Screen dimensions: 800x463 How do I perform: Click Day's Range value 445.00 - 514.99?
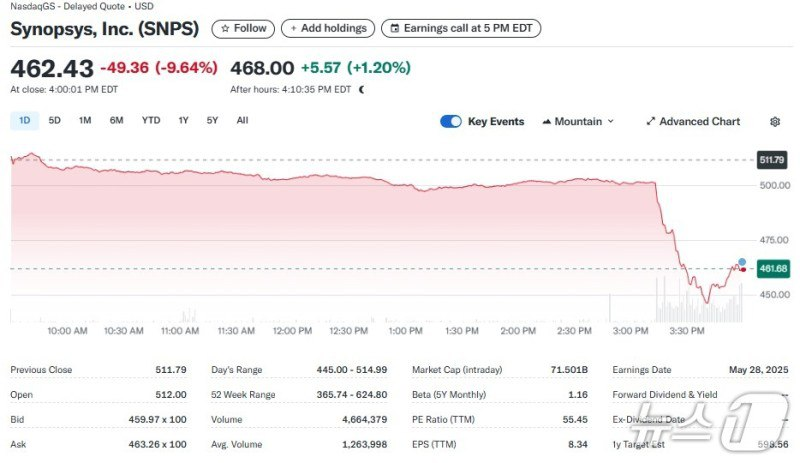pyautogui.click(x=352, y=370)
